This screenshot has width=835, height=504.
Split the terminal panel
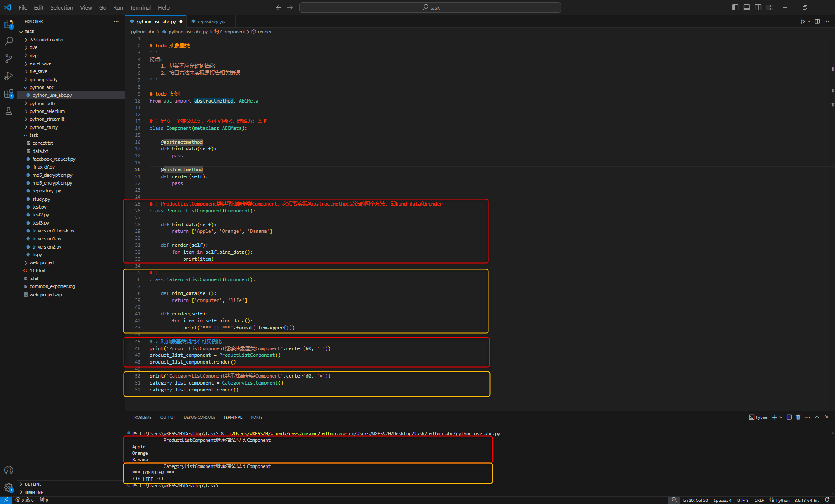pos(789,417)
